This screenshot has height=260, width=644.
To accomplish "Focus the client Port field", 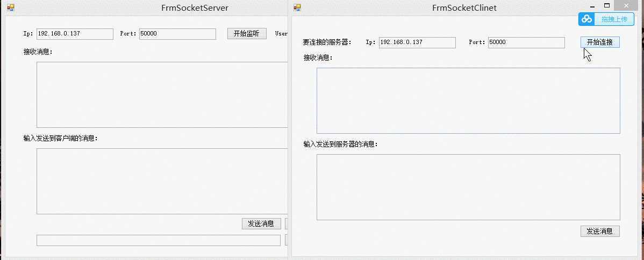I will (x=526, y=42).
